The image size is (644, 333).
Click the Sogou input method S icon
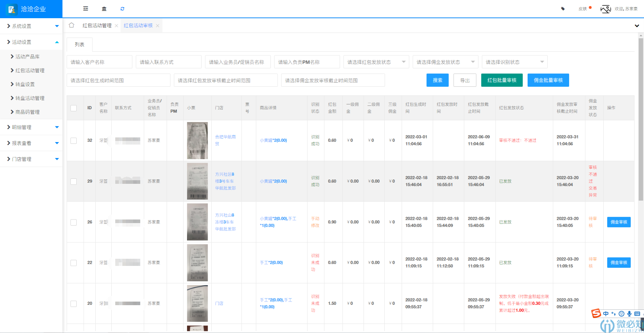(x=596, y=313)
